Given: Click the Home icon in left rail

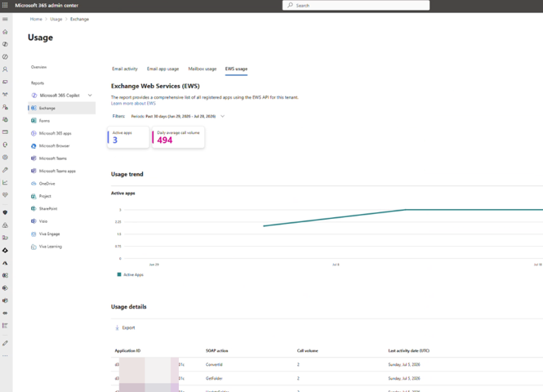Looking at the screenshot, I should [5, 32].
